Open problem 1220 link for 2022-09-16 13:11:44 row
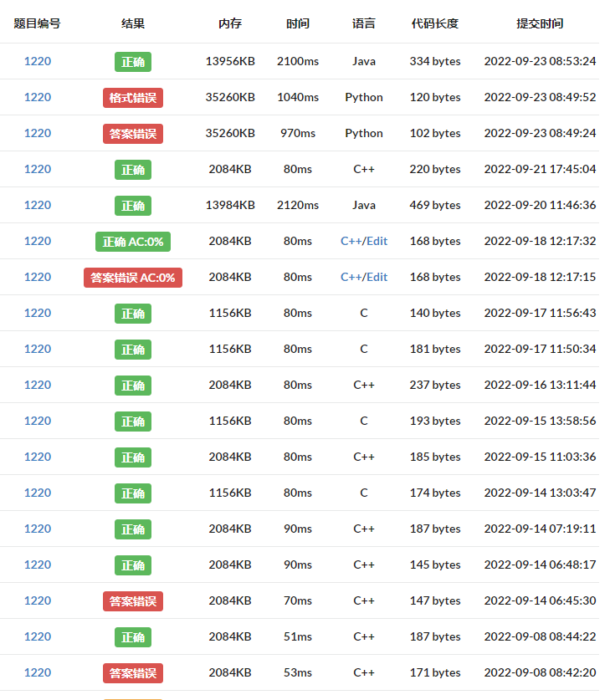This screenshot has height=700, width=610. tap(38, 385)
